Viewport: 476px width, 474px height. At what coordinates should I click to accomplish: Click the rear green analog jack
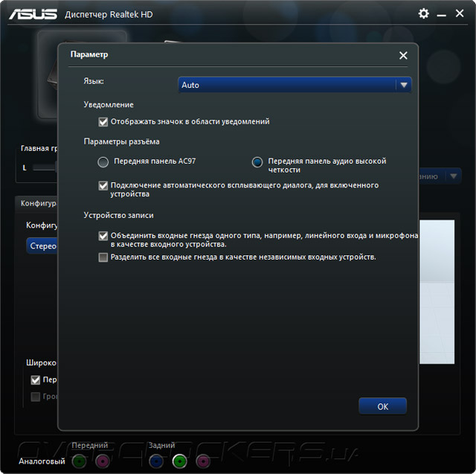pyautogui.click(x=180, y=461)
